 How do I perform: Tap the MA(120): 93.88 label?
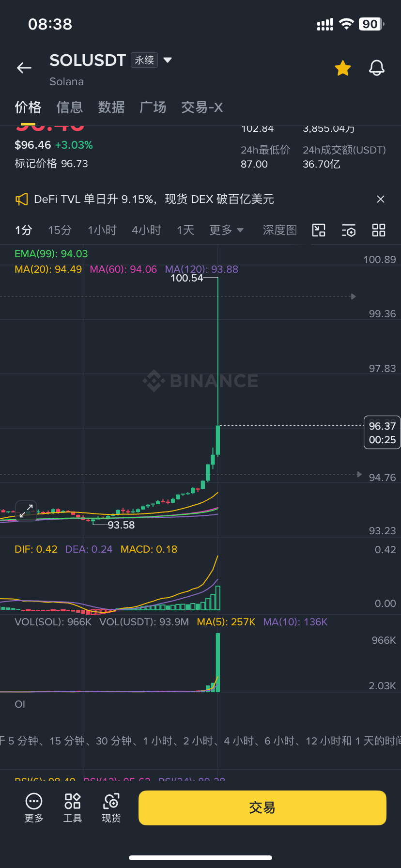[x=201, y=269]
